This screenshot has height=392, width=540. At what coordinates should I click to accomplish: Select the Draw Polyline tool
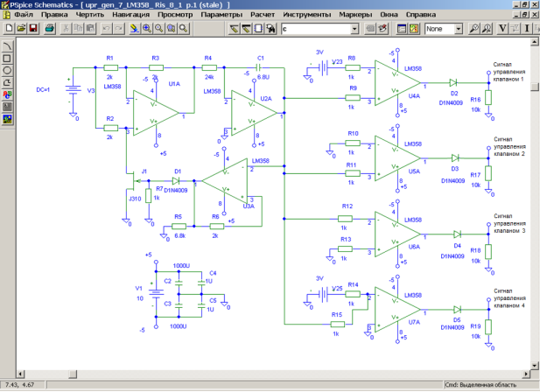coord(7,82)
